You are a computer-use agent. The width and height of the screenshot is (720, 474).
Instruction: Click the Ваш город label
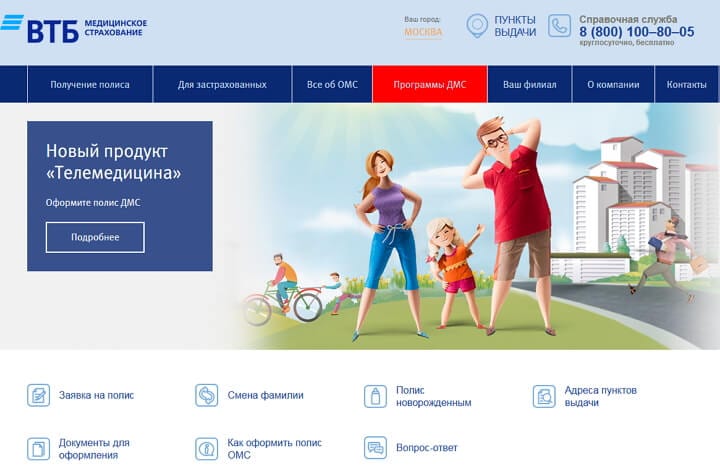tap(422, 19)
